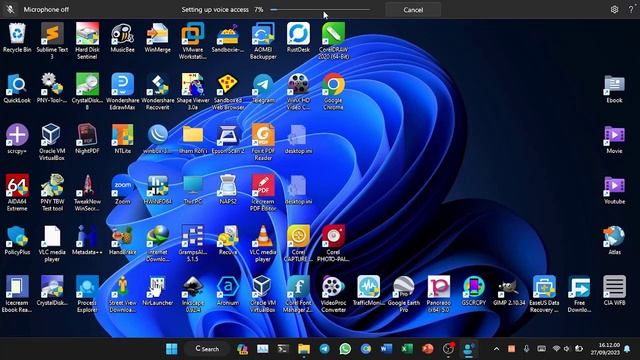
Task: Select the Youtube folder shortcut
Action: (614, 190)
